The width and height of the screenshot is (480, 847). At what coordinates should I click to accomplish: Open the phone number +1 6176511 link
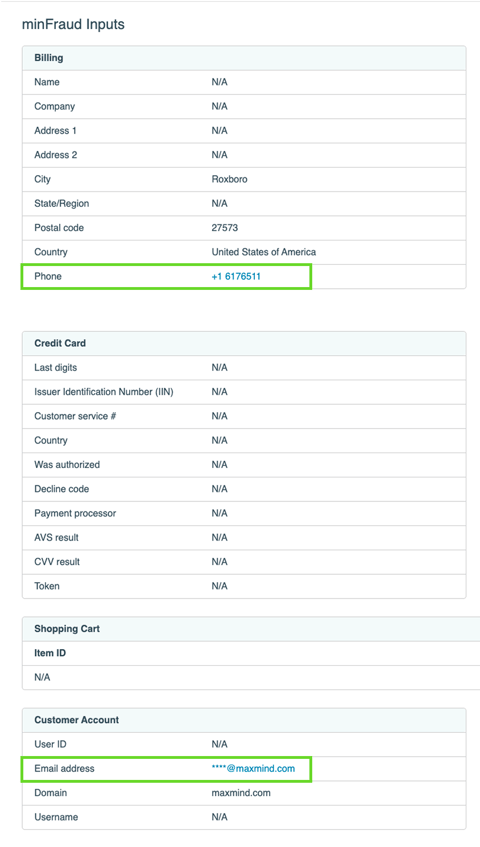point(236,276)
